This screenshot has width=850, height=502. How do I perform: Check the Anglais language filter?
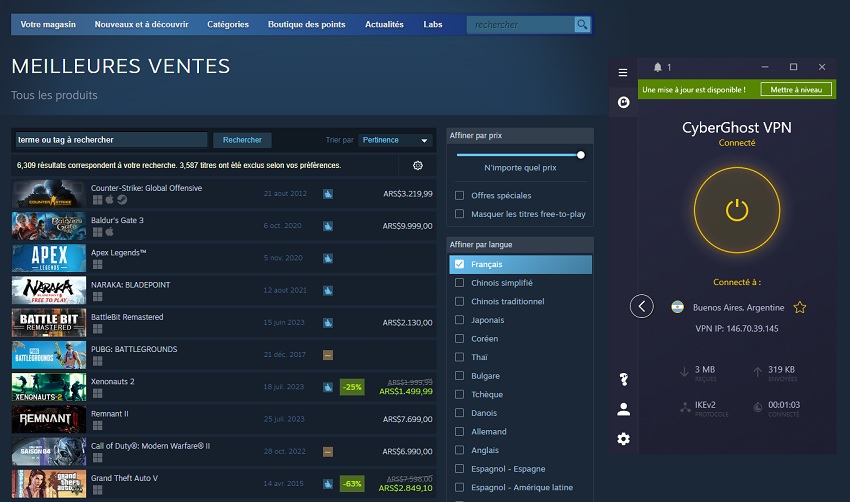[459, 450]
